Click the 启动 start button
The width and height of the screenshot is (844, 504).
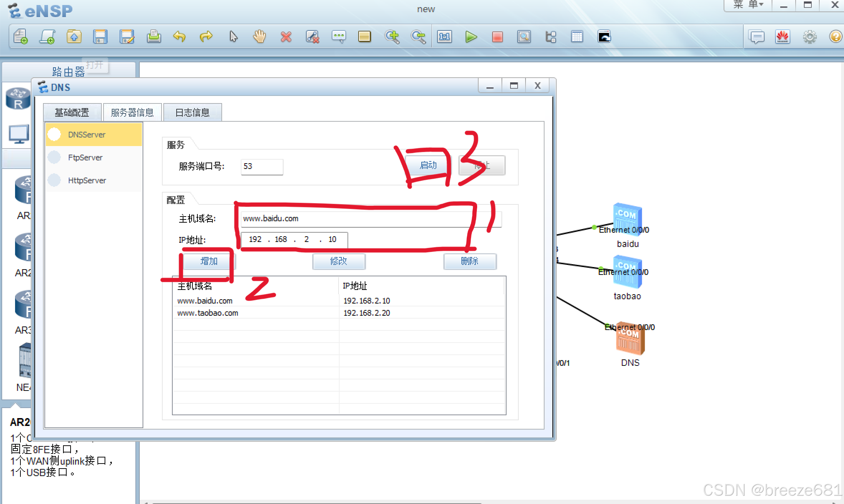428,165
